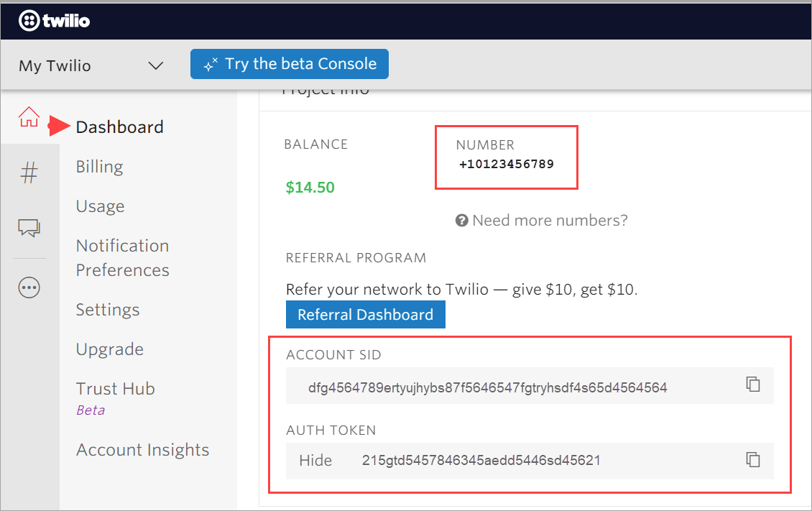Viewport: 812px width, 511px height.
Task: Click the $14.50 balance amount
Action: click(x=310, y=188)
